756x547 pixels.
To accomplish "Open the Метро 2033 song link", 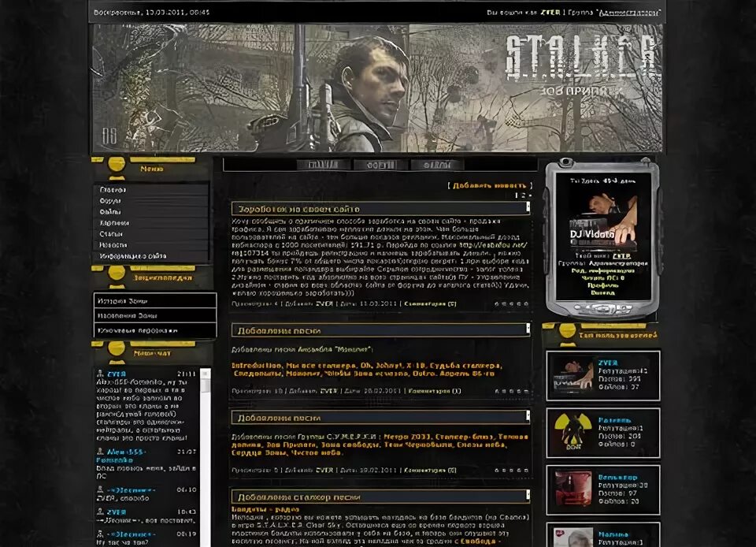I will (x=408, y=437).
